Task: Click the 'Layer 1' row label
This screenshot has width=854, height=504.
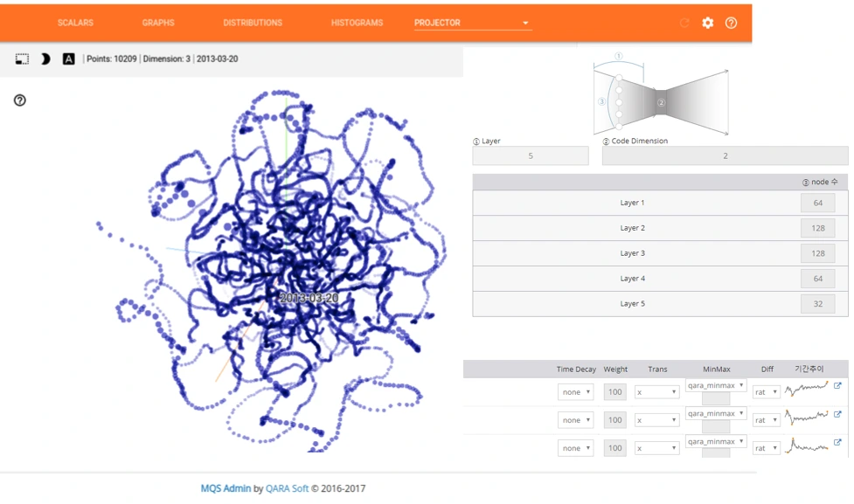Action: [x=632, y=203]
